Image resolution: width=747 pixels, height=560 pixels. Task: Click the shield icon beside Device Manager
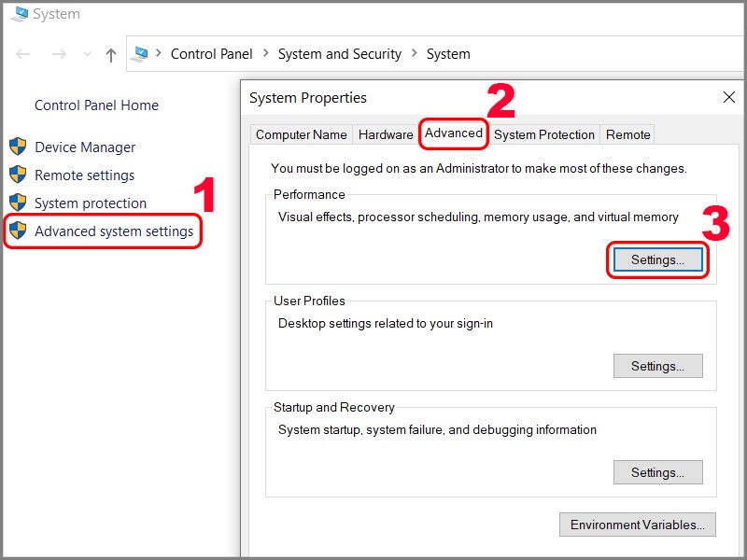click(18, 147)
